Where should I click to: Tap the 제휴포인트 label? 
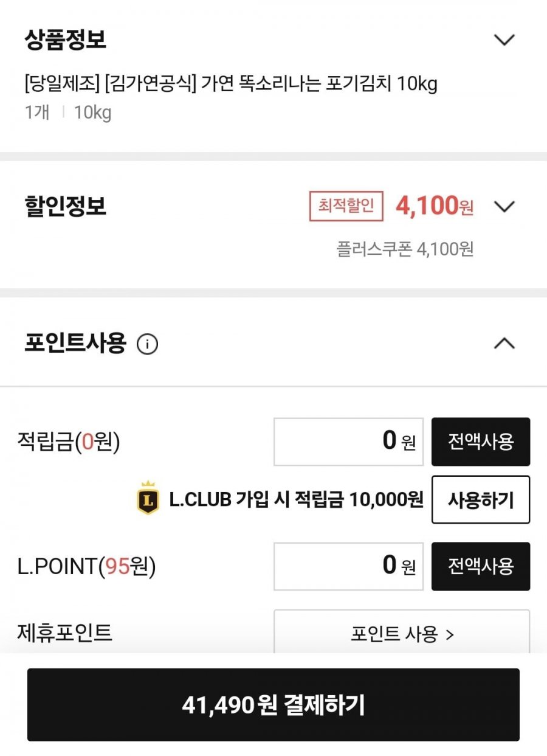(65, 633)
